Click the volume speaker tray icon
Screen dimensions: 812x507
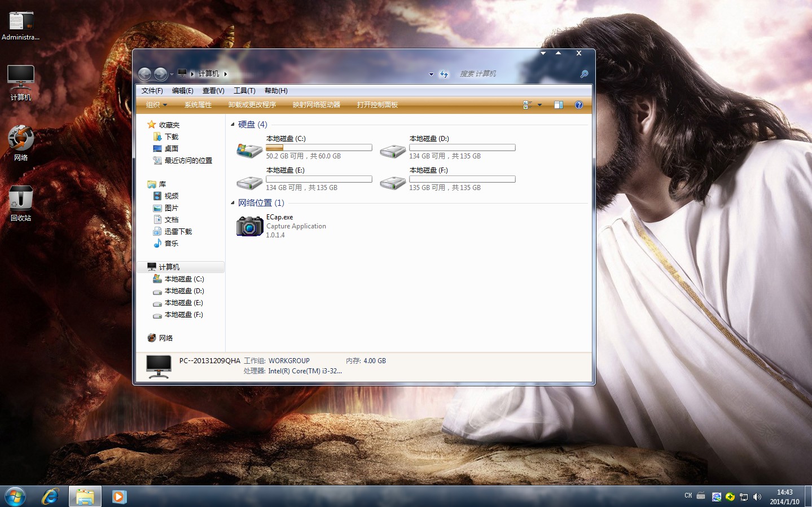(757, 497)
